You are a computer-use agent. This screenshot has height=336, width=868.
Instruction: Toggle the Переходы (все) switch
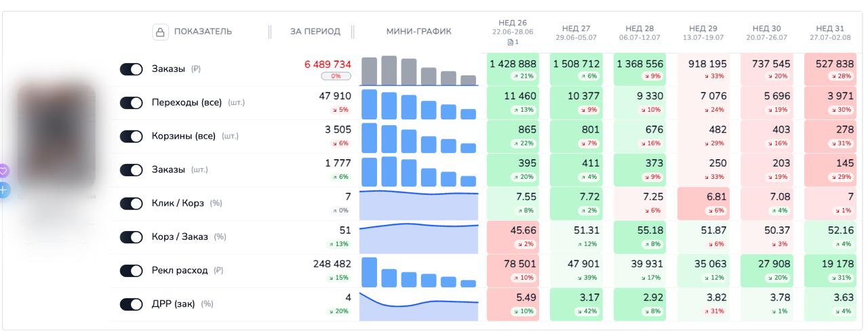(132, 103)
